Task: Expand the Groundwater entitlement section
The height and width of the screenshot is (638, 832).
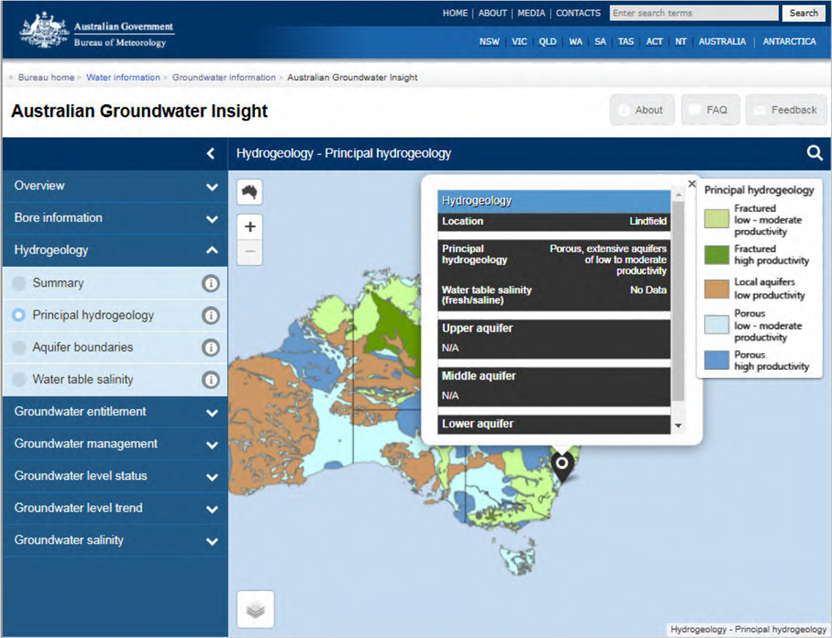Action: (115, 412)
